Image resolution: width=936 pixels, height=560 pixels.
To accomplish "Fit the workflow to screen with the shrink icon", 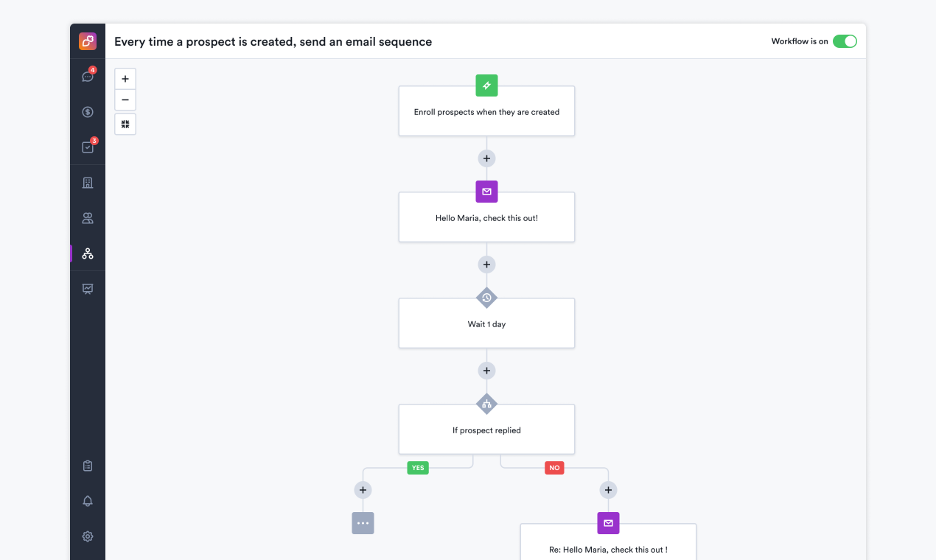I will (125, 124).
